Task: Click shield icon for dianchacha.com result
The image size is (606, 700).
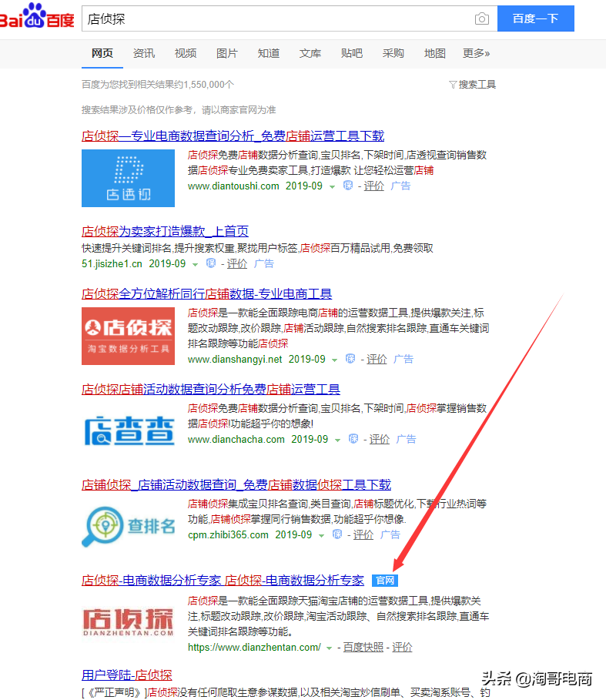Action: (x=353, y=439)
